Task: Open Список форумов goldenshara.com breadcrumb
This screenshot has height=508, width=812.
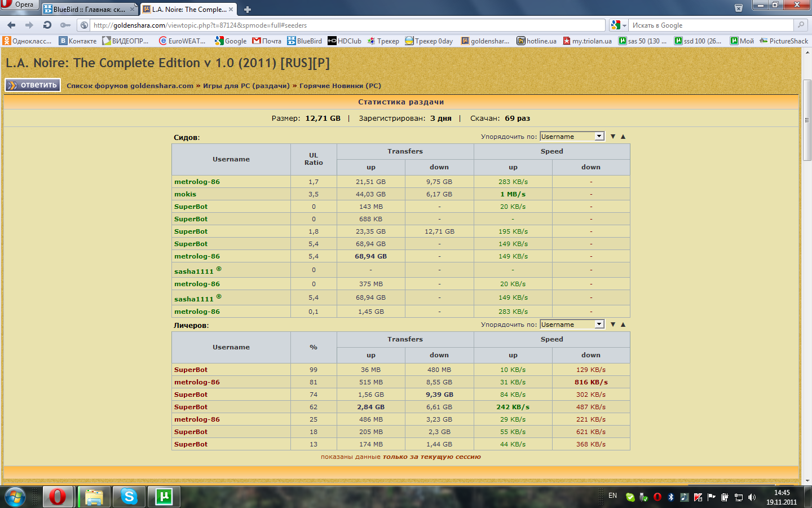Action: (130, 86)
